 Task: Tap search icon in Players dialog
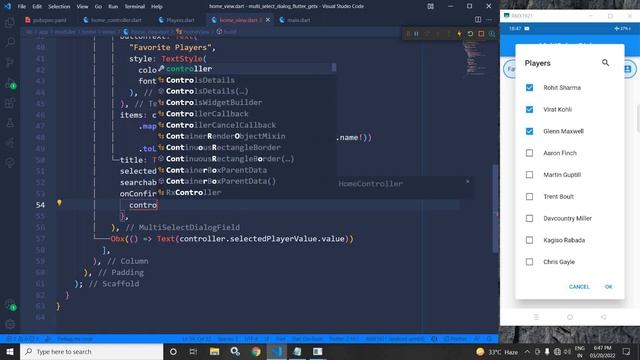605,62
